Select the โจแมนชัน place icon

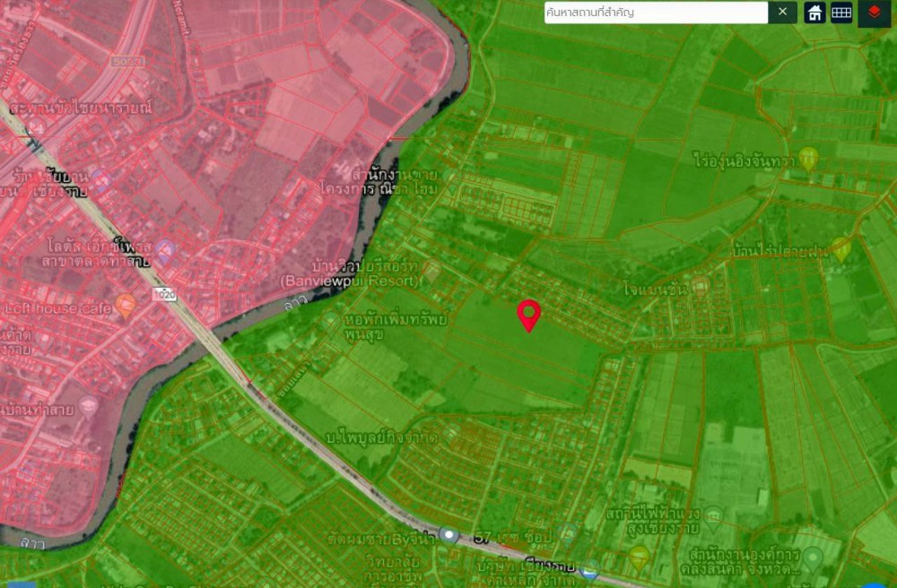[x=700, y=286]
